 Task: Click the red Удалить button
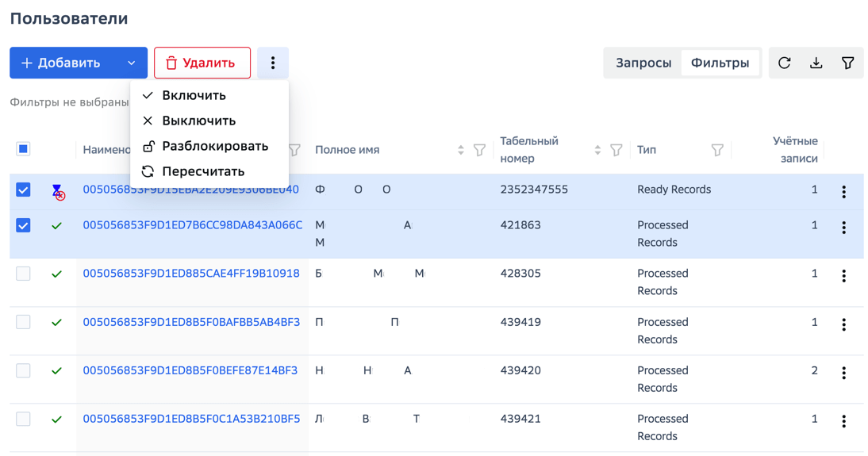[x=202, y=63]
